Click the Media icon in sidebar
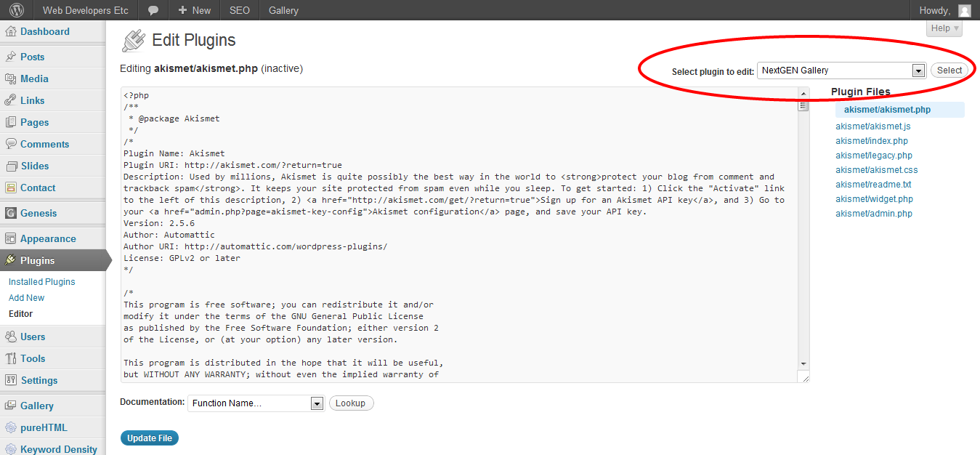 (10, 78)
